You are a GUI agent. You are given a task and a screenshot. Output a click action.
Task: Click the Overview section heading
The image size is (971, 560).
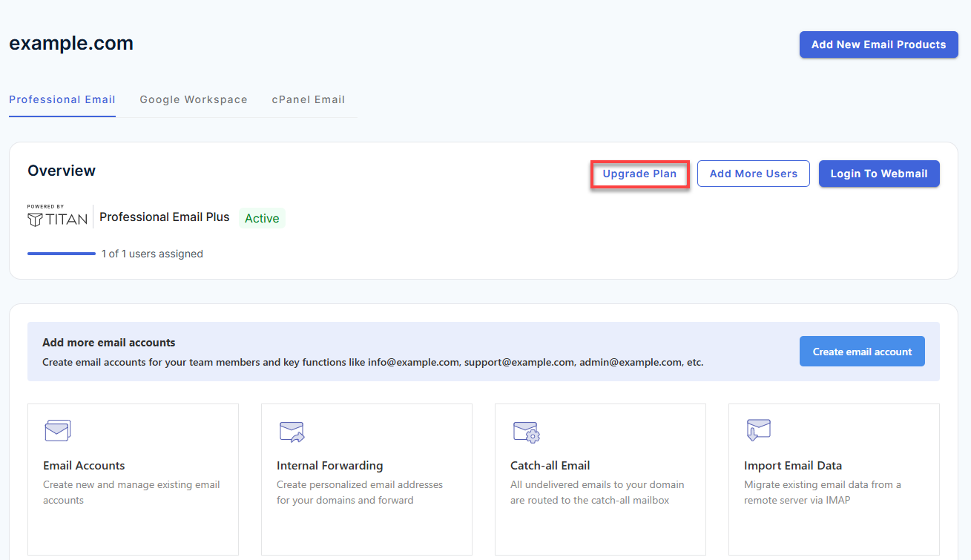62,171
